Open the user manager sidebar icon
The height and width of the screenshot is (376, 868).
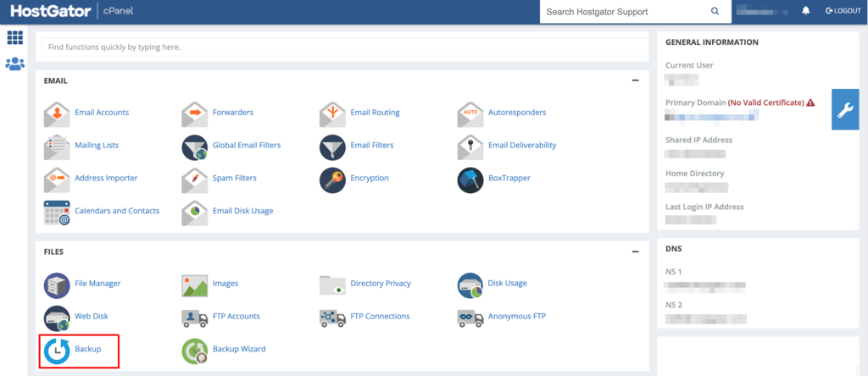[x=15, y=64]
